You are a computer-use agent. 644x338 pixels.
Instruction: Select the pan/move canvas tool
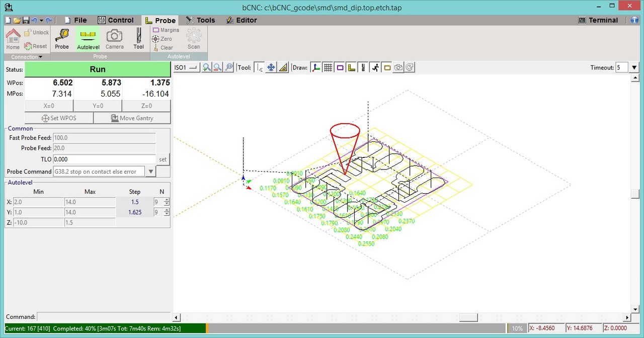pyautogui.click(x=271, y=67)
